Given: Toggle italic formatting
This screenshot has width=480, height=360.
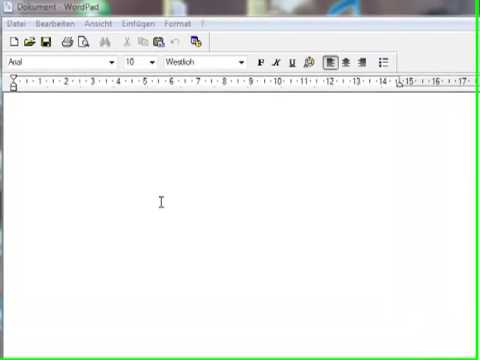Looking at the screenshot, I should [x=276, y=62].
